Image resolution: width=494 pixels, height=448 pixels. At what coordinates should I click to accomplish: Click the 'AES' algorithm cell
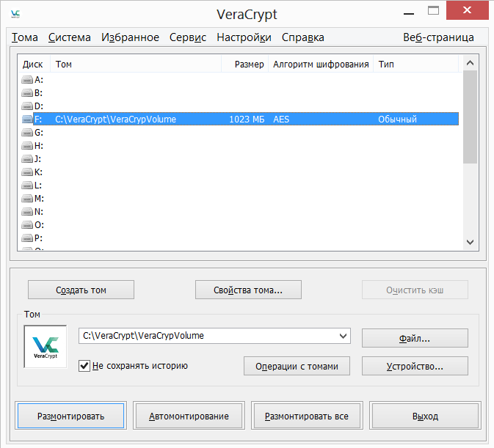281,120
